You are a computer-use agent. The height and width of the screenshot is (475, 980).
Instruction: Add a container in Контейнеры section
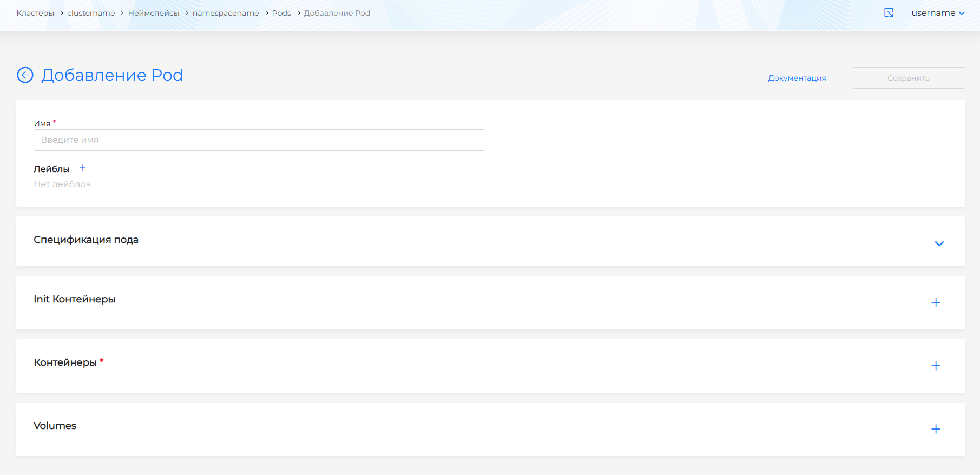point(936,366)
